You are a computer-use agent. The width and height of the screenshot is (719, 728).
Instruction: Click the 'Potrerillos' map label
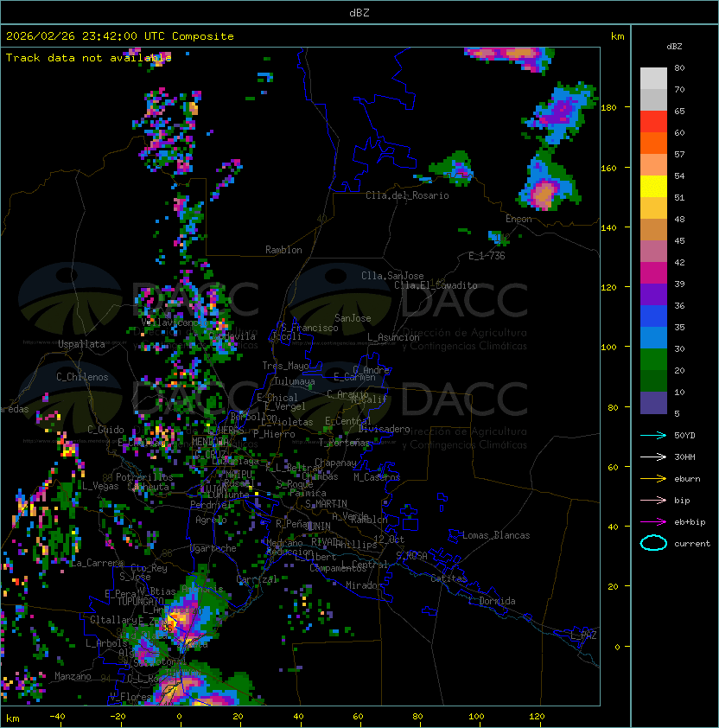click(144, 477)
